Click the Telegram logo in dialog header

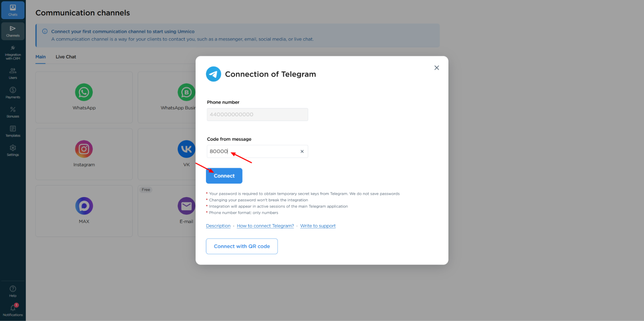214,74
